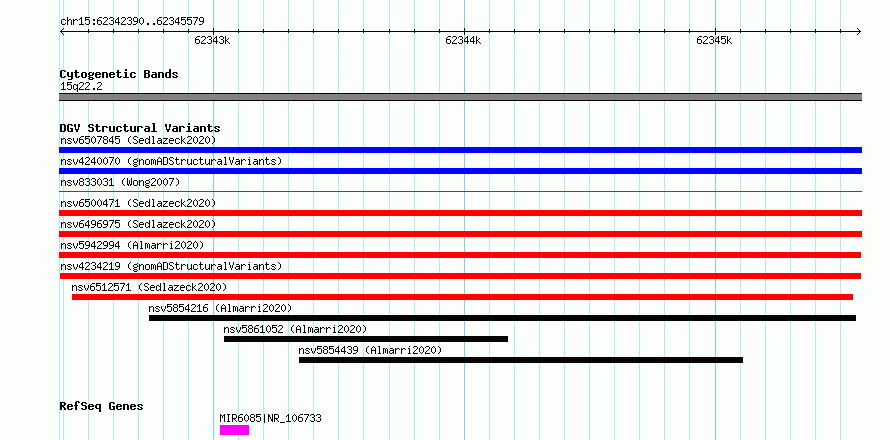890x440 pixels.
Task: Click the 15q22.2 band label
Action: (81, 86)
